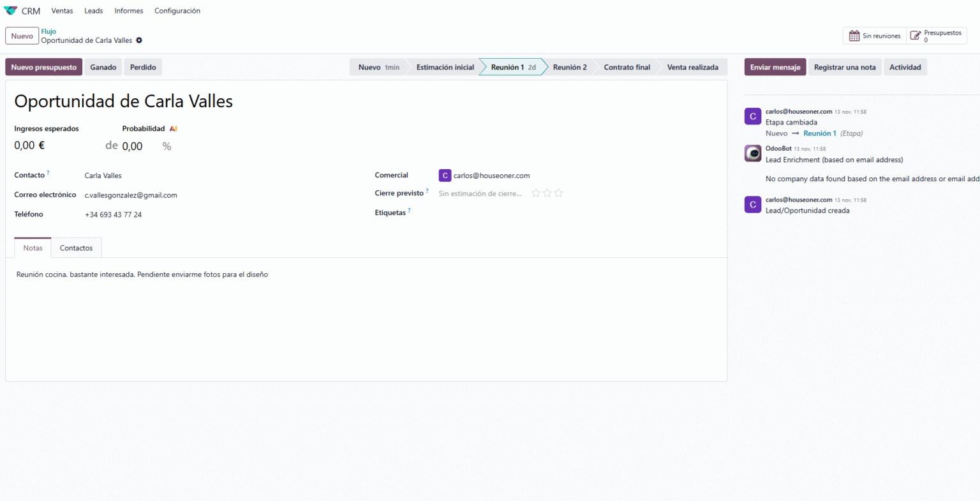Go back via the Flujo breadcrumb link
The image size is (980, 501).
click(48, 31)
